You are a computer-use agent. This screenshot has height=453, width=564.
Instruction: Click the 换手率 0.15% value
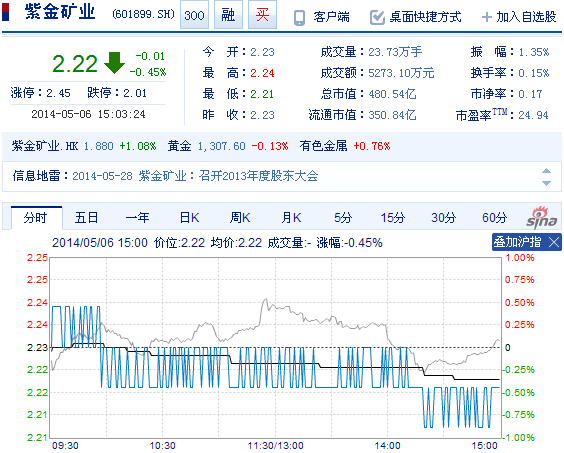pyautogui.click(x=533, y=73)
